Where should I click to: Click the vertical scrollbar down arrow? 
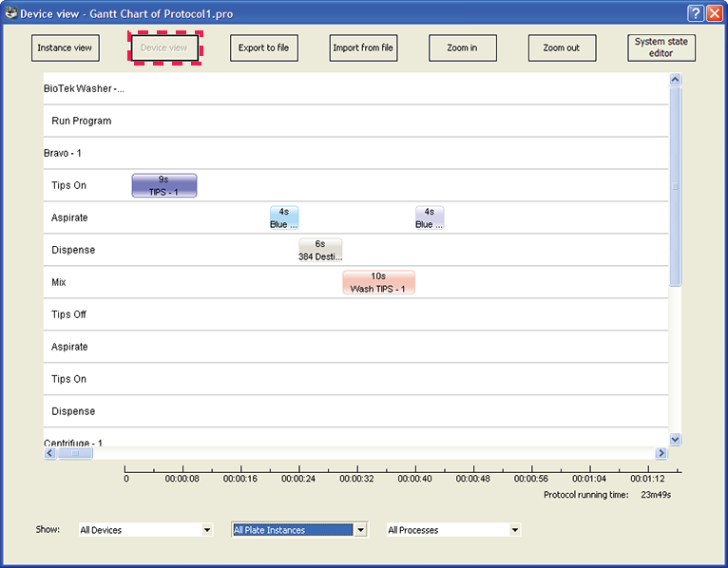[676, 440]
